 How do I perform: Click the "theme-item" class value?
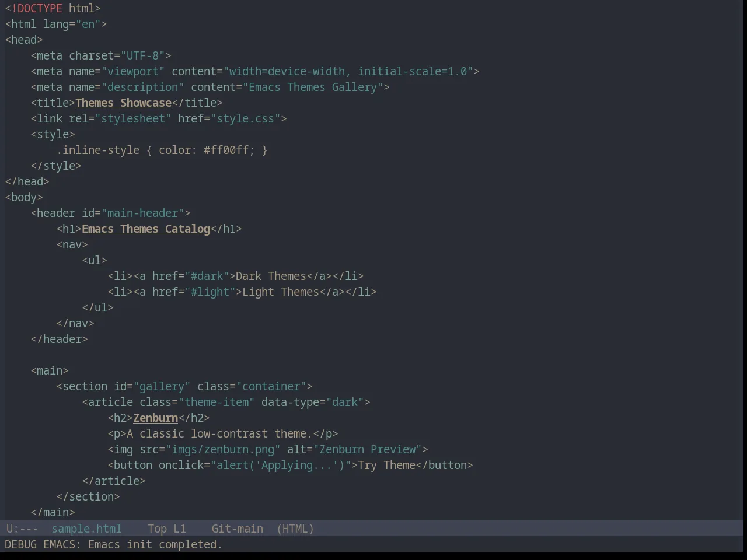click(x=217, y=402)
